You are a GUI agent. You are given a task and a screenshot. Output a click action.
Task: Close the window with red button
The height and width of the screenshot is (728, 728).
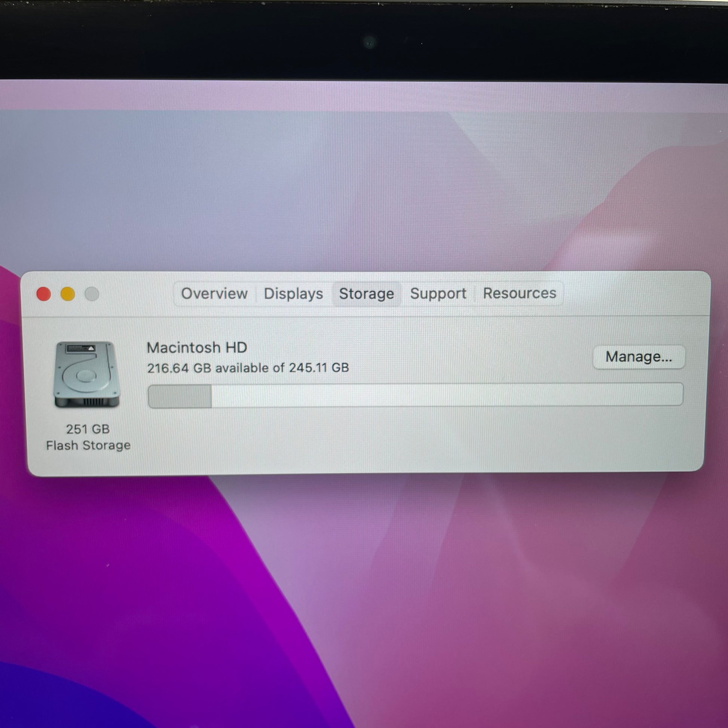(44, 294)
